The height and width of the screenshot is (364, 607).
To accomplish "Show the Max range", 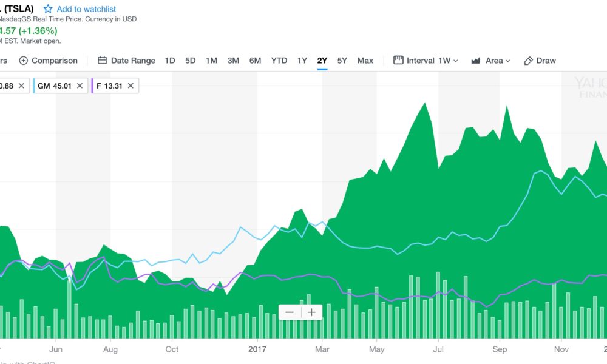I will (x=365, y=61).
